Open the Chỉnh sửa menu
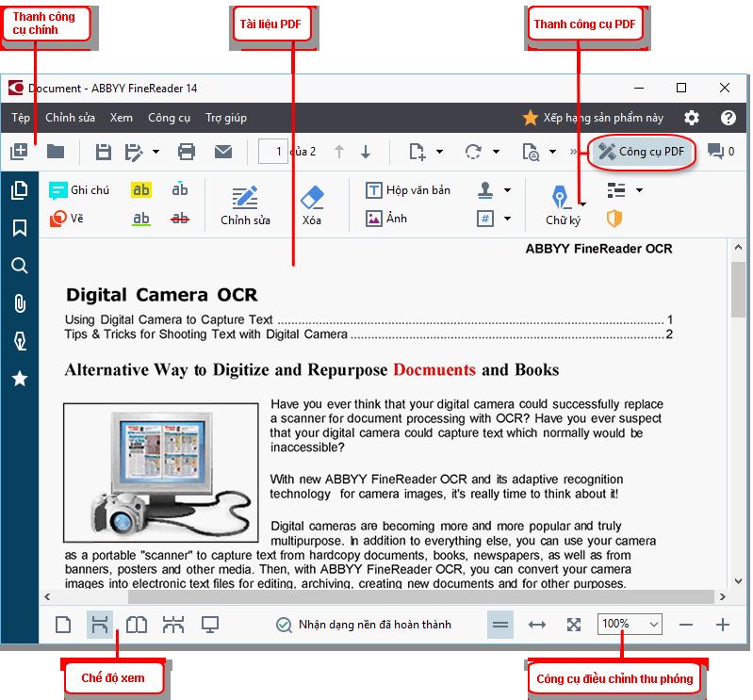Image resolution: width=753 pixels, height=700 pixels. (x=70, y=118)
